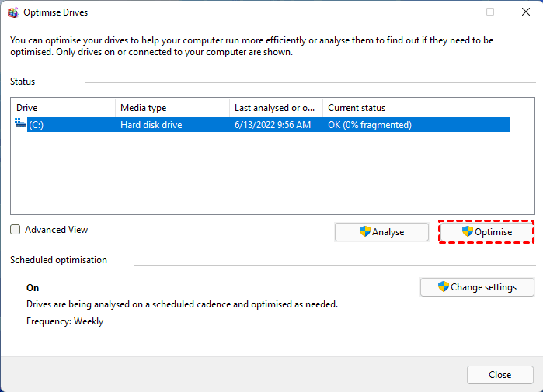This screenshot has height=392, width=543.
Task: Click the Advanced View label text
Action: click(x=56, y=230)
